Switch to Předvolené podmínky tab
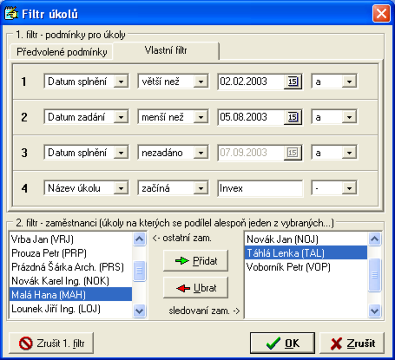This screenshot has width=395, height=360. [62, 52]
